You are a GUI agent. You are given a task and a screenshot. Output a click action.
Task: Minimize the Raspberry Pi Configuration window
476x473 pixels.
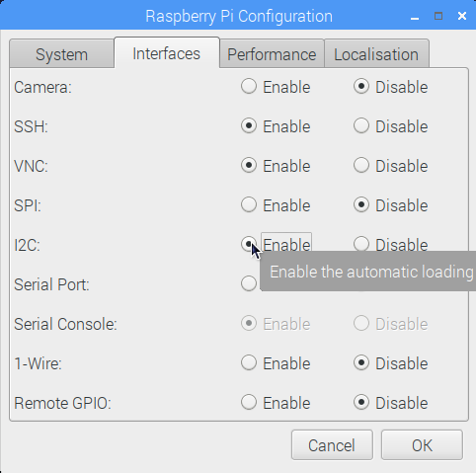click(x=415, y=17)
